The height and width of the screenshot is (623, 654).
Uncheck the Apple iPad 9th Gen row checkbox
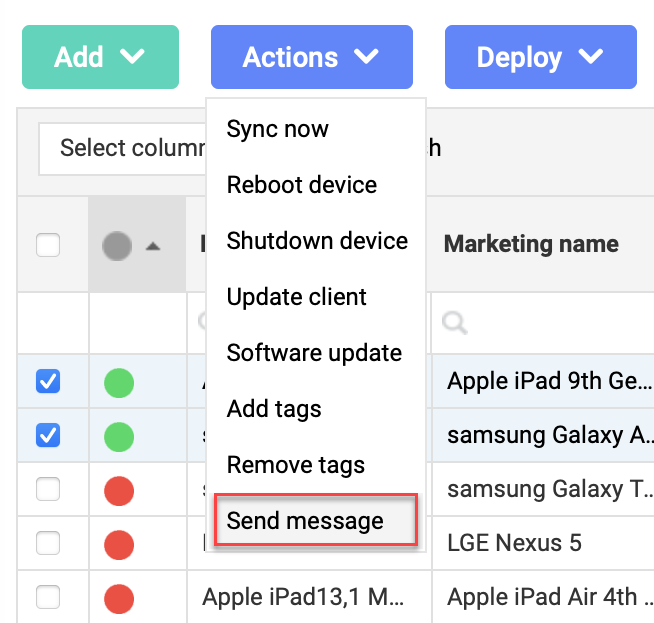click(x=48, y=381)
